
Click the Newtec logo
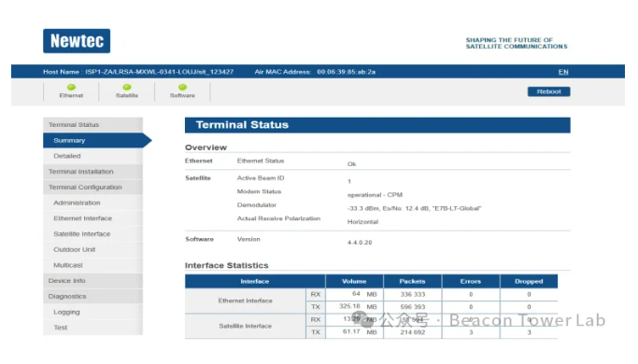(77, 41)
